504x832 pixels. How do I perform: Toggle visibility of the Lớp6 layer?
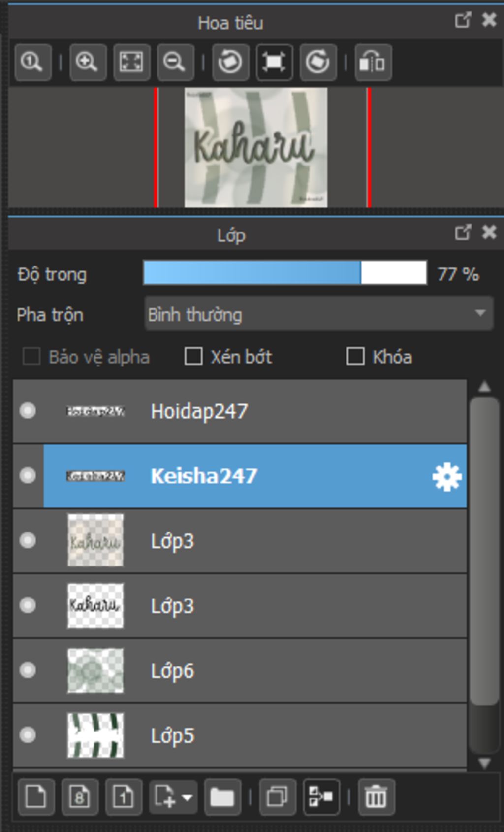28,670
